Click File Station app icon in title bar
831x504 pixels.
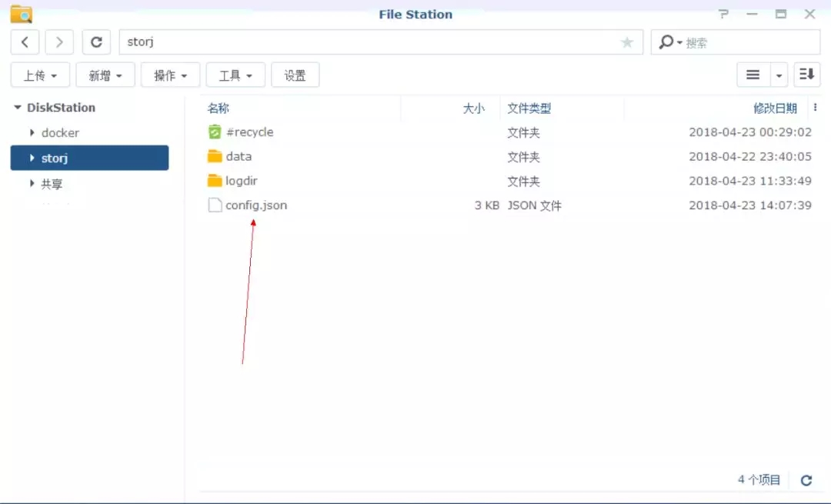click(x=22, y=15)
